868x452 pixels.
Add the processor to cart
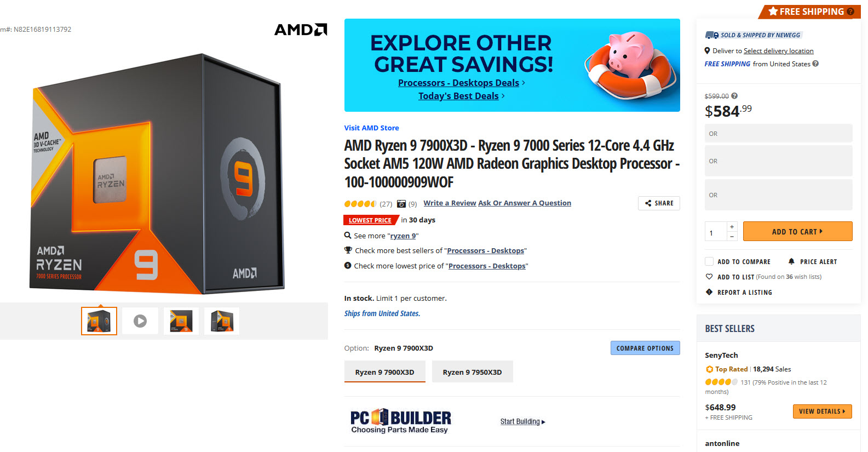click(797, 232)
